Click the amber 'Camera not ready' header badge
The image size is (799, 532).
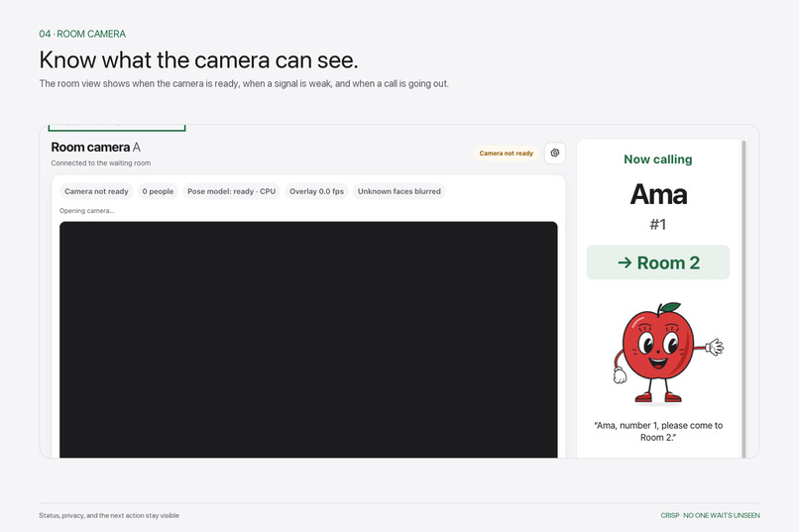point(506,154)
